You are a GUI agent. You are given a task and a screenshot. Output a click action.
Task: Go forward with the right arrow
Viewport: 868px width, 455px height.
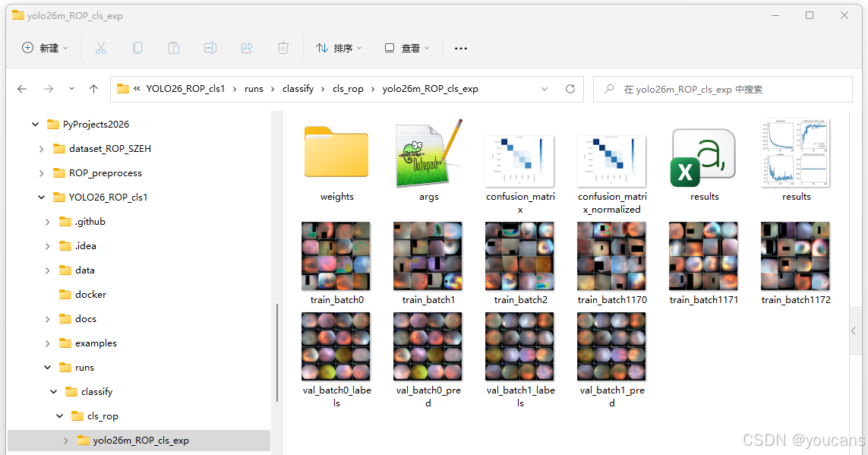click(x=49, y=89)
